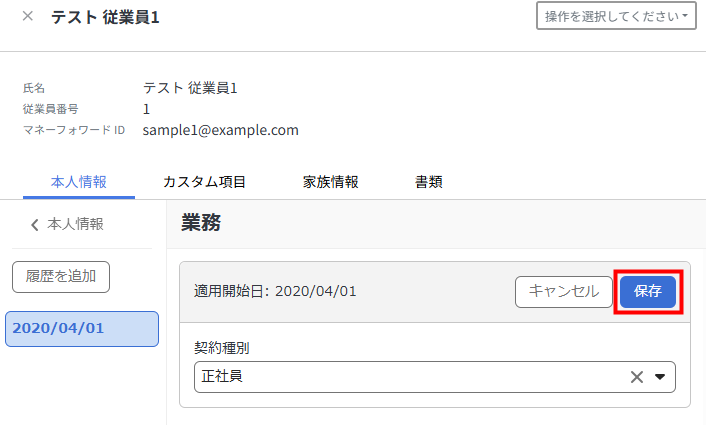The width and height of the screenshot is (706, 425).
Task: Open the 操作を選択してください dropdown
Action: pyautogui.click(x=619, y=17)
